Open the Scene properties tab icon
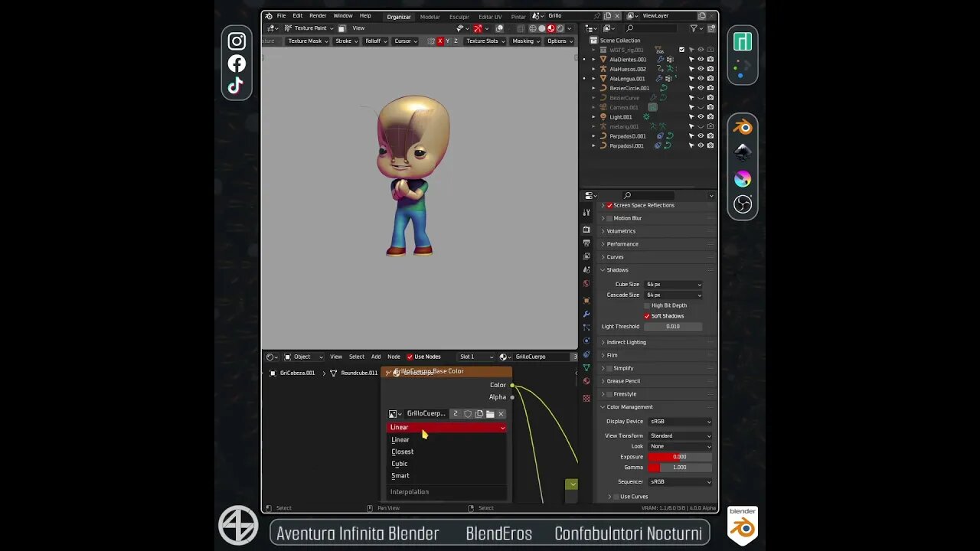Viewport: 980px width, 551px height. click(586, 269)
